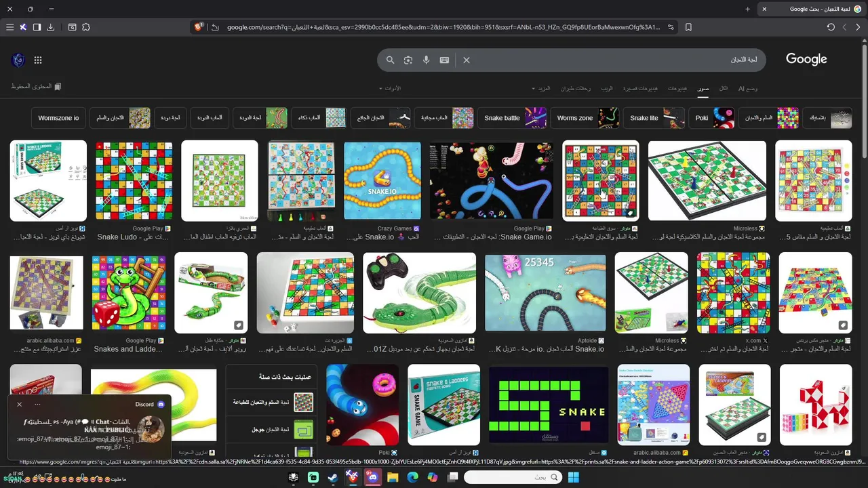Open the Google apps grid

tap(38, 60)
